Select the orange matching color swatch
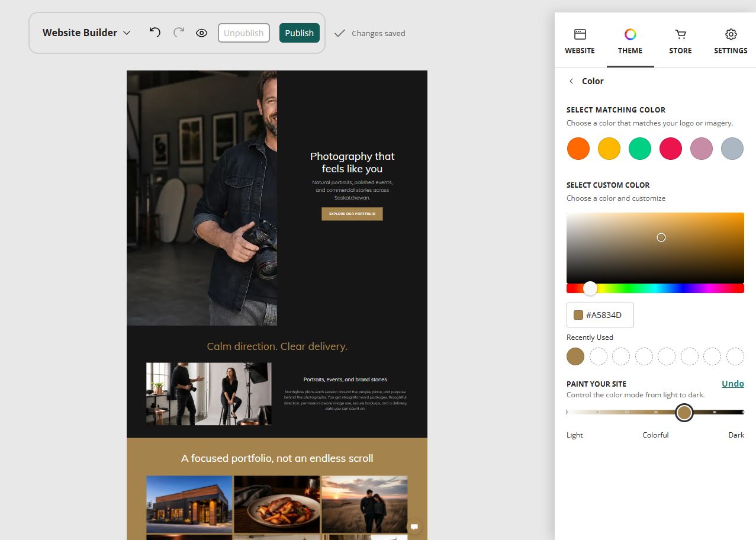The height and width of the screenshot is (540, 756). coord(578,149)
